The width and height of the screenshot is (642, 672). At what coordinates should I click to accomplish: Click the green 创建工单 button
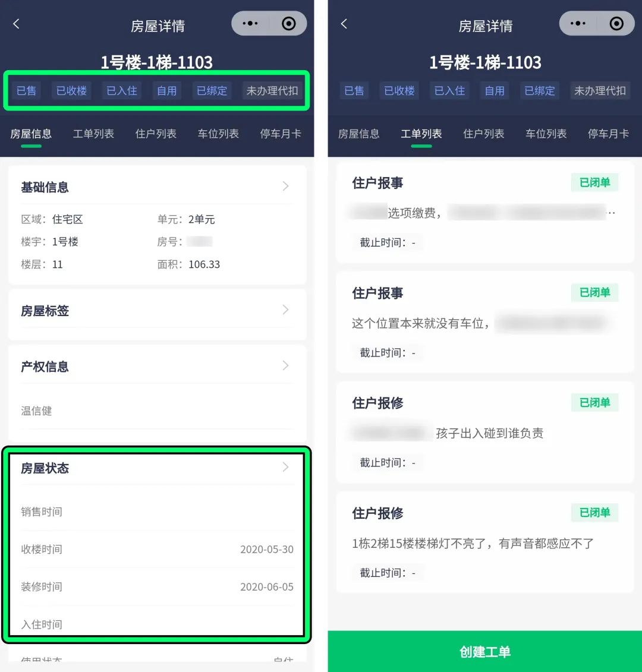coord(485,651)
